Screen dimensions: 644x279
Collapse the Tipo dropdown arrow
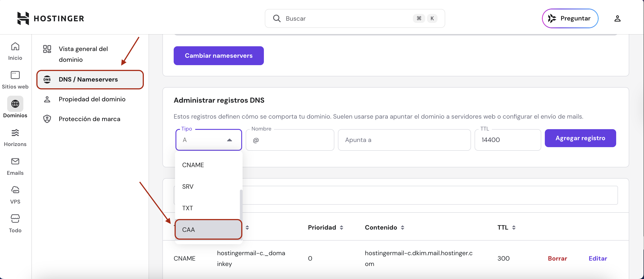coord(229,140)
